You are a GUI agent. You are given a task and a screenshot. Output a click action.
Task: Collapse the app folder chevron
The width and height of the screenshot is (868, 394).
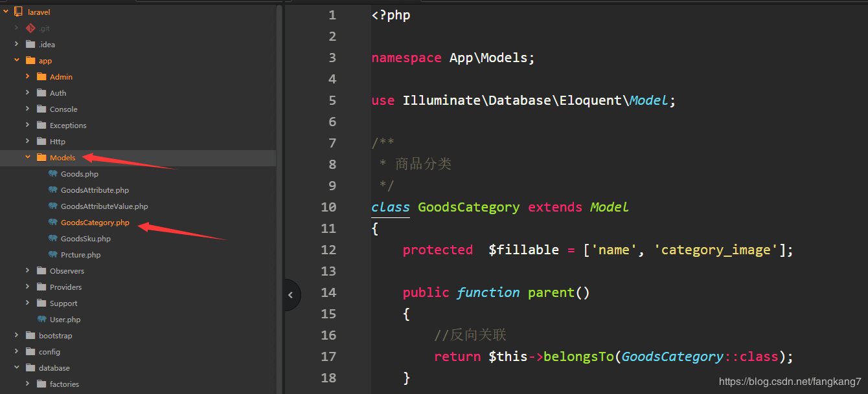[17, 60]
